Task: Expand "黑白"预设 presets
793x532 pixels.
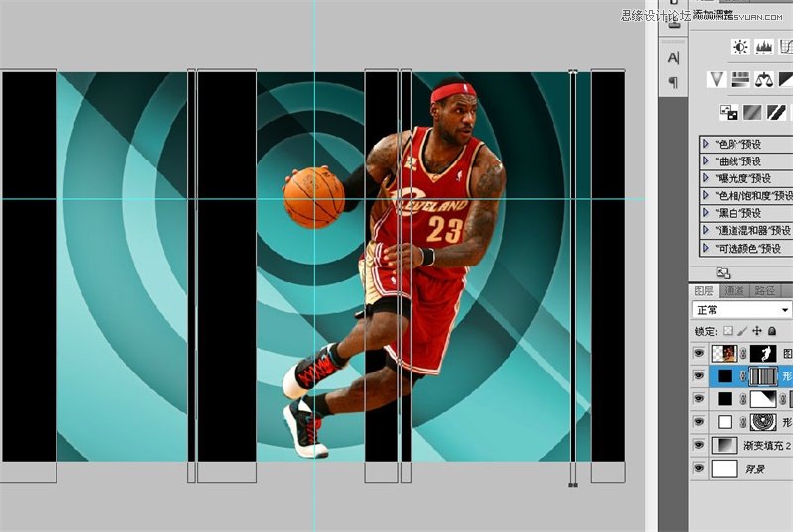Action: (x=706, y=213)
